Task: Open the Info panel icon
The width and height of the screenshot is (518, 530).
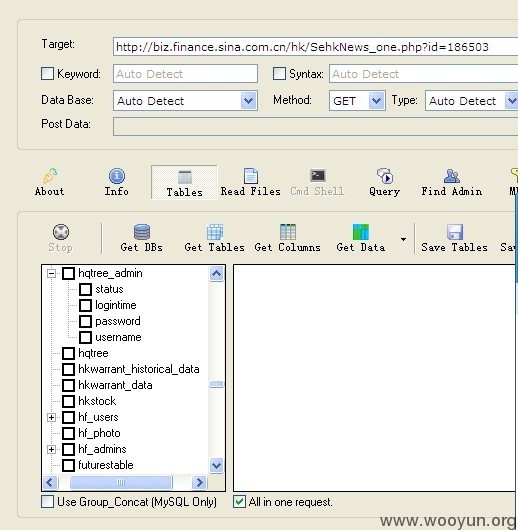Action: tap(117, 176)
